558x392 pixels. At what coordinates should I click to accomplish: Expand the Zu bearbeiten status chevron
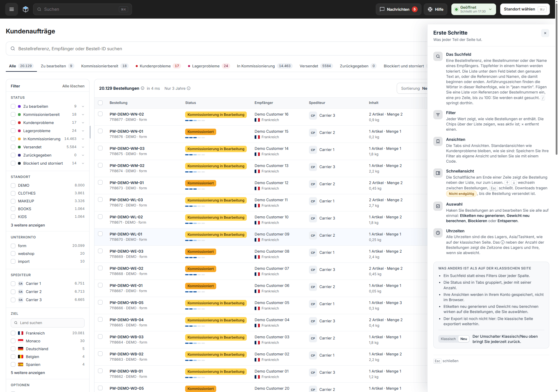pos(83,106)
